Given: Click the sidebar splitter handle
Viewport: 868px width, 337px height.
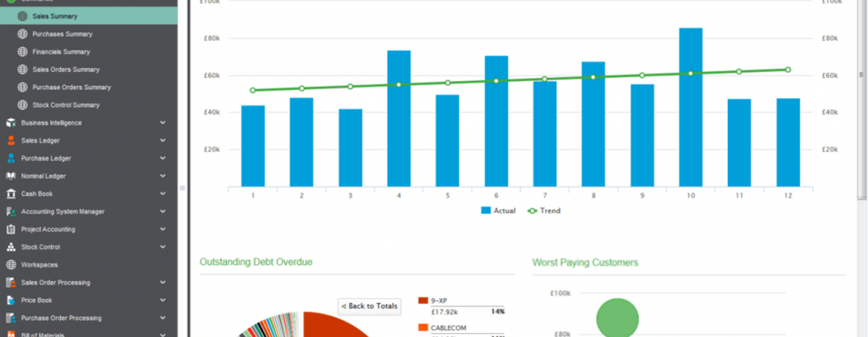Looking at the screenshot, I should (x=182, y=189).
